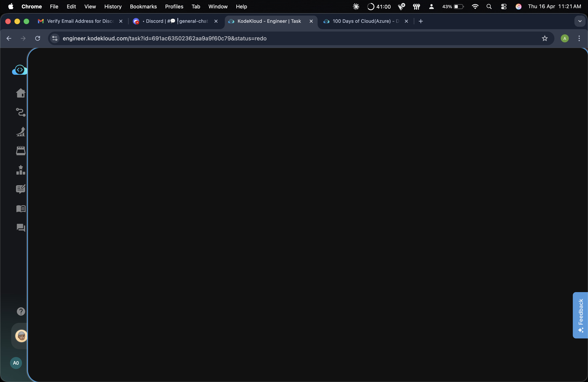Open the learning path route icon
588x382 pixels.
(21, 112)
